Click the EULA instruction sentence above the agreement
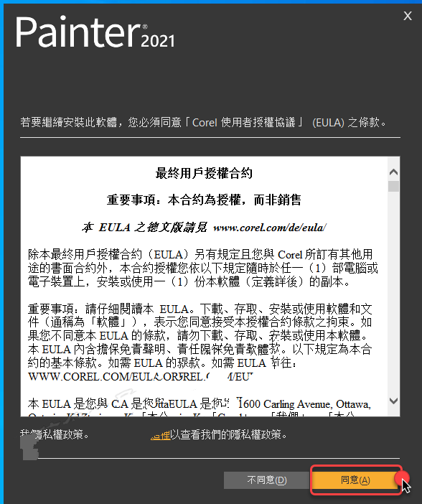 click(x=203, y=123)
